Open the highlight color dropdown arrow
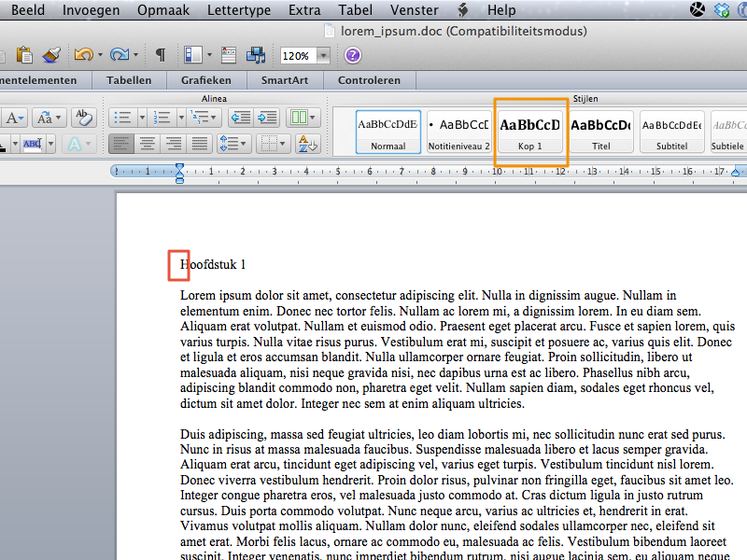The height and width of the screenshot is (560, 747). coord(50,144)
